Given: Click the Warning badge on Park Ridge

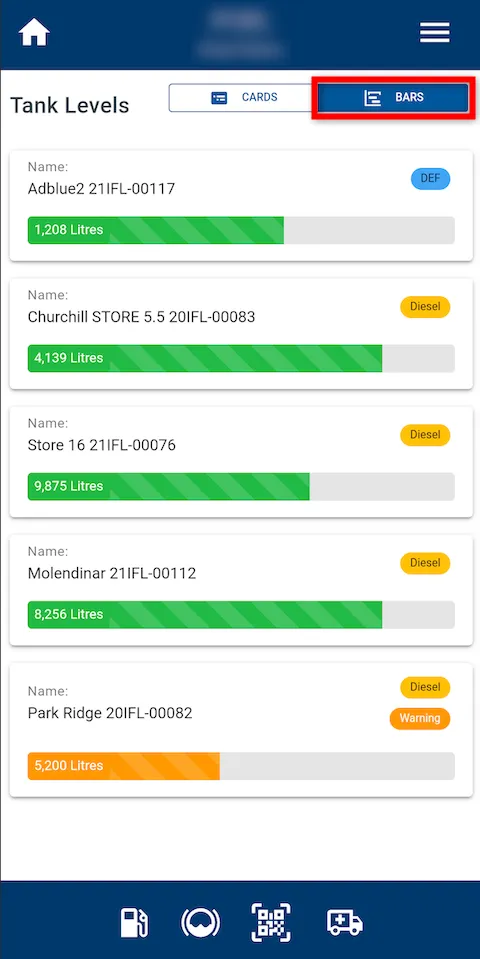Looking at the screenshot, I should tap(419, 718).
